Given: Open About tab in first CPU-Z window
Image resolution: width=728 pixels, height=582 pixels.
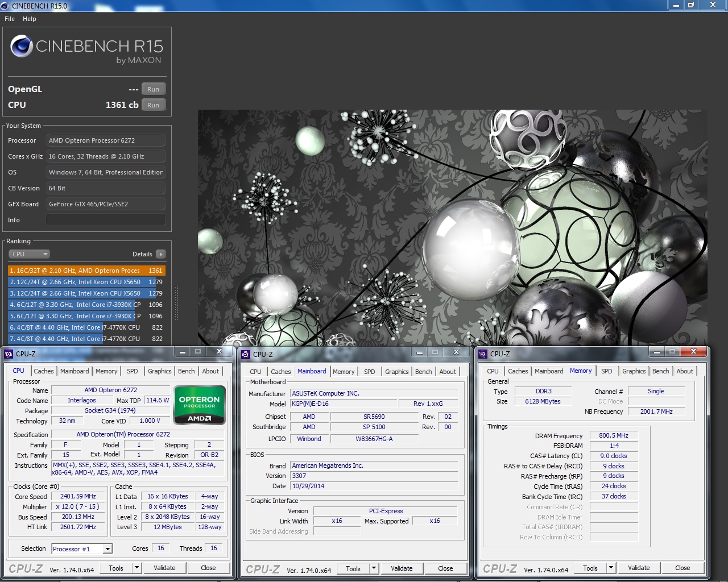Looking at the screenshot, I should pos(210,371).
